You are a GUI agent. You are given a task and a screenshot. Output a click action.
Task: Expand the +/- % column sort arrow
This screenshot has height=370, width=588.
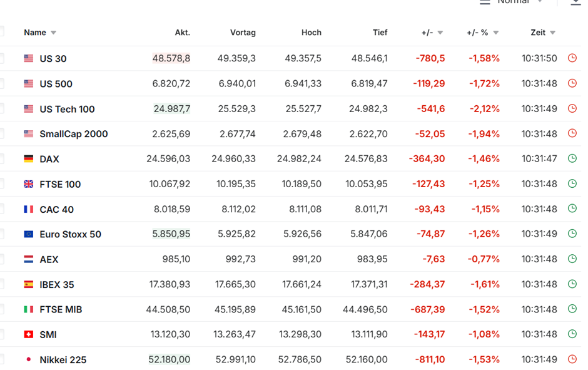coord(496,33)
